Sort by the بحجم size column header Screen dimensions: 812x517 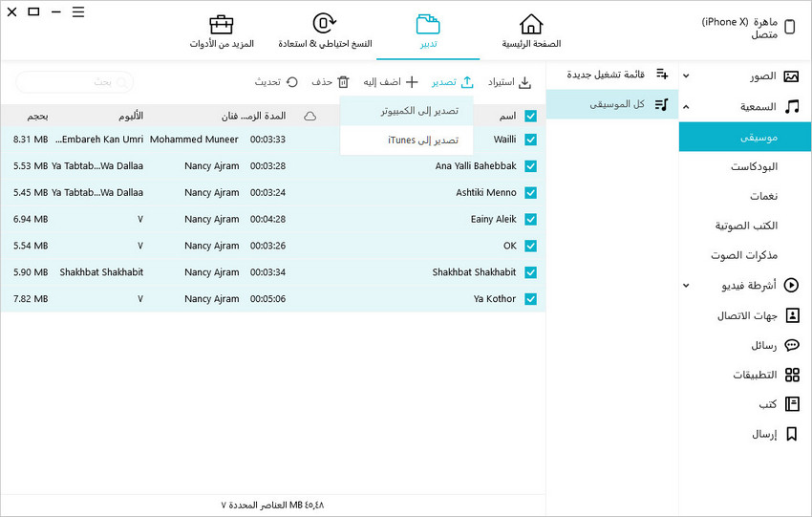[x=37, y=116]
